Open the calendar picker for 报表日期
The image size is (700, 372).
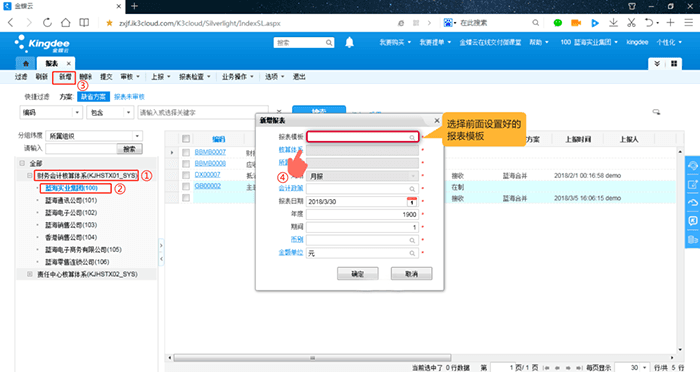tap(412, 202)
